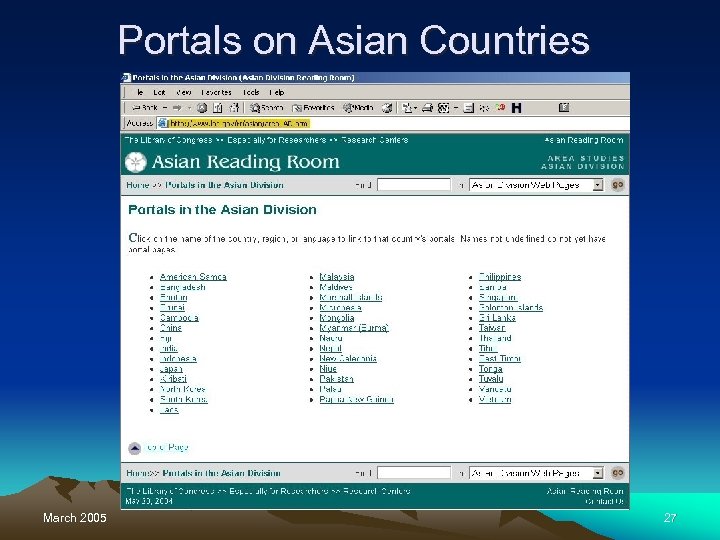
Task: Click the rightmost toolbar icon after H
Action: point(564,108)
